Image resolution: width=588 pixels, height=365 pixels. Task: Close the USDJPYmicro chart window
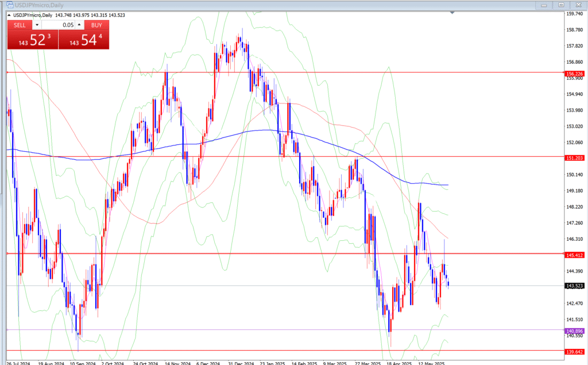click(x=578, y=5)
